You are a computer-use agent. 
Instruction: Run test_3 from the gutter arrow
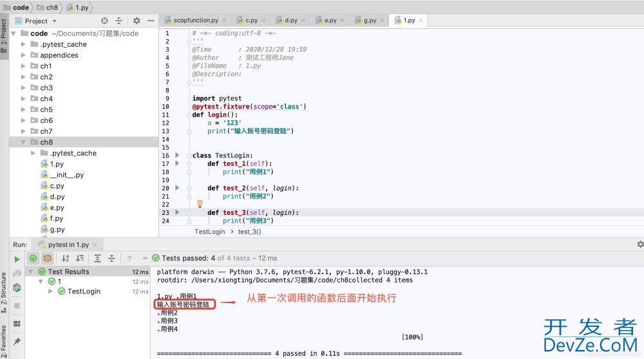(177, 212)
